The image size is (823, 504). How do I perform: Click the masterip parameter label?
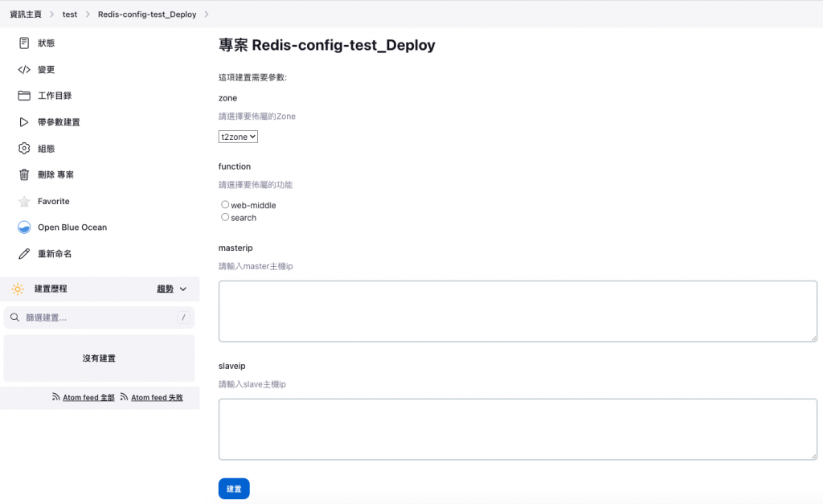point(235,248)
